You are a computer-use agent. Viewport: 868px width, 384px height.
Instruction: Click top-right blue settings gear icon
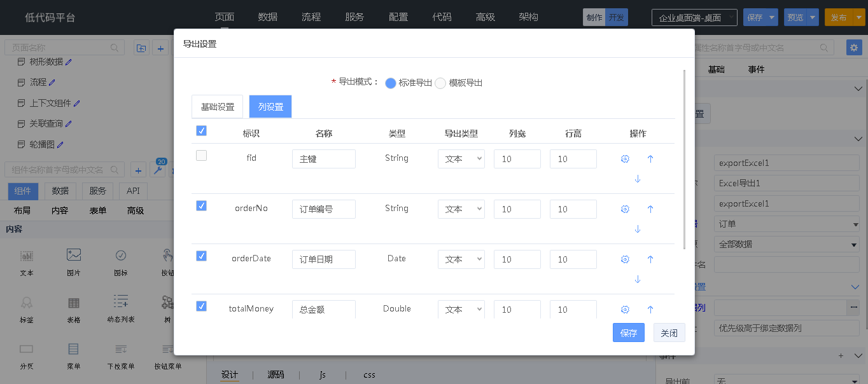[x=854, y=48]
